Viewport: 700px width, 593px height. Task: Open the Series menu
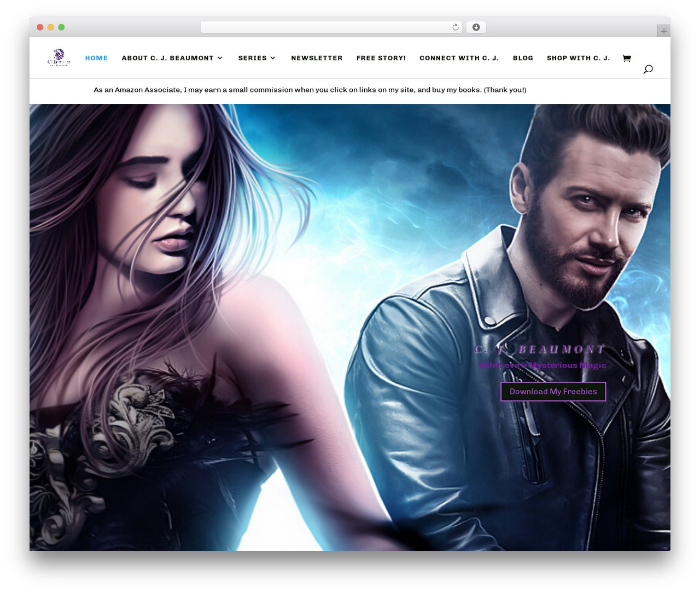(252, 58)
